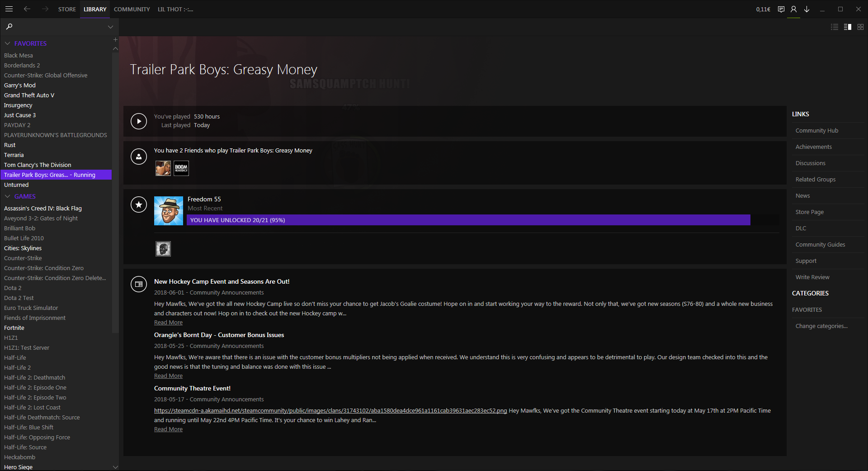
Task: Open New Hockey Camp Event headline
Action: click(222, 281)
